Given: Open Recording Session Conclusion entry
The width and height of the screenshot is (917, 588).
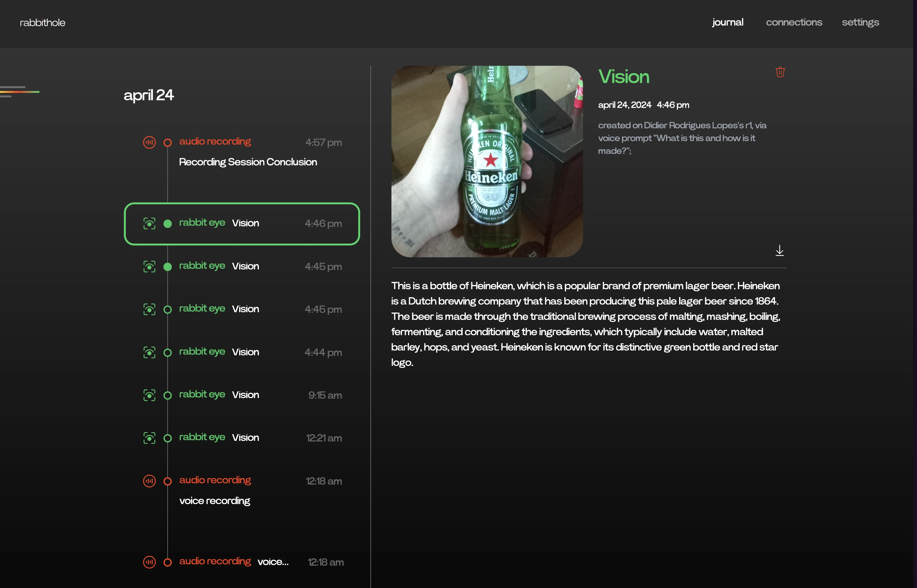Looking at the screenshot, I should point(248,162).
